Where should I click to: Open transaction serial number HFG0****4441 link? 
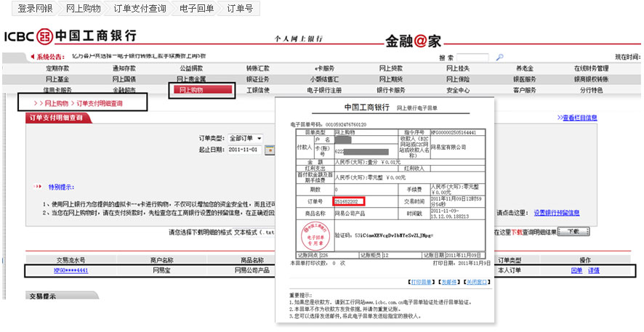click(x=71, y=271)
